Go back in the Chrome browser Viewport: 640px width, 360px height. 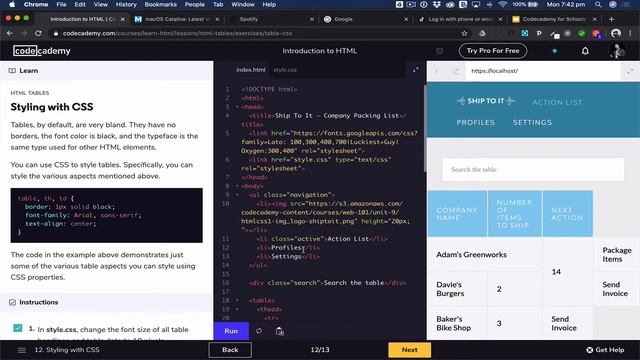[x=10, y=33]
